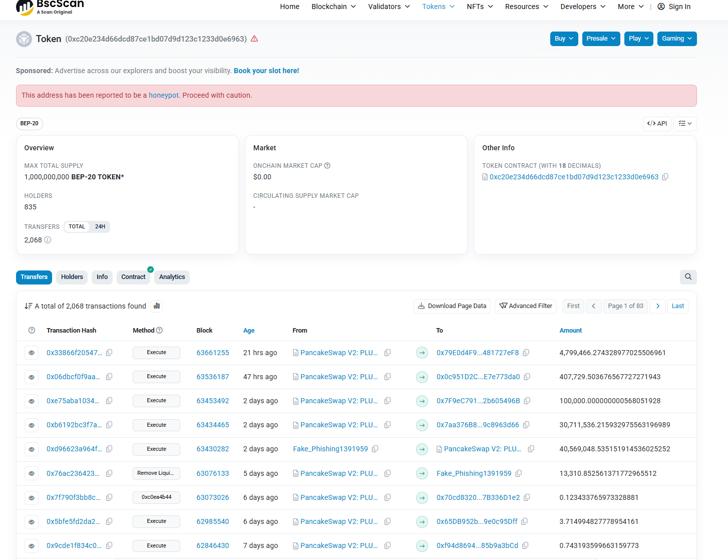This screenshot has width=728, height=560.
Task: Click the Onchain Market Cap help icon
Action: tap(327, 166)
